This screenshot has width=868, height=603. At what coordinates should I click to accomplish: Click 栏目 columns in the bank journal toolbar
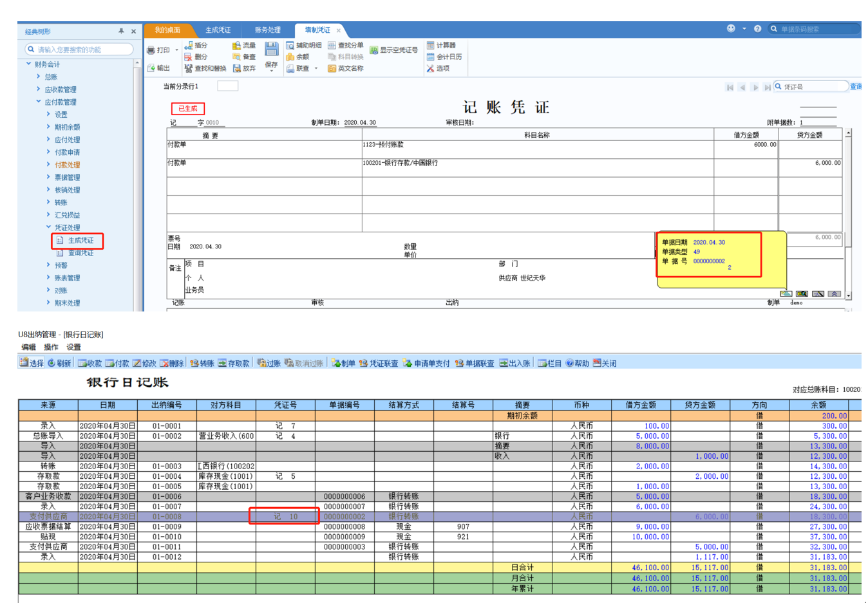pyautogui.click(x=549, y=363)
